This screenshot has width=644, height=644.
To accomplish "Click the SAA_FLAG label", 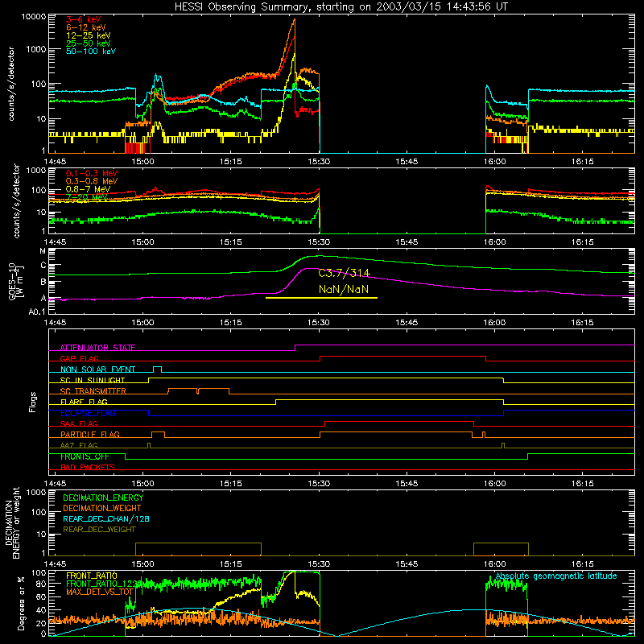I will click(x=79, y=424).
